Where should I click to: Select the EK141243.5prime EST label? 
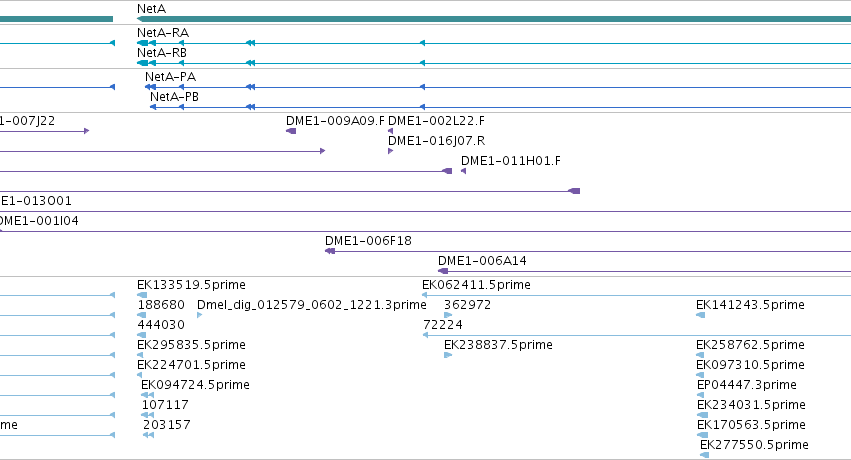point(750,304)
